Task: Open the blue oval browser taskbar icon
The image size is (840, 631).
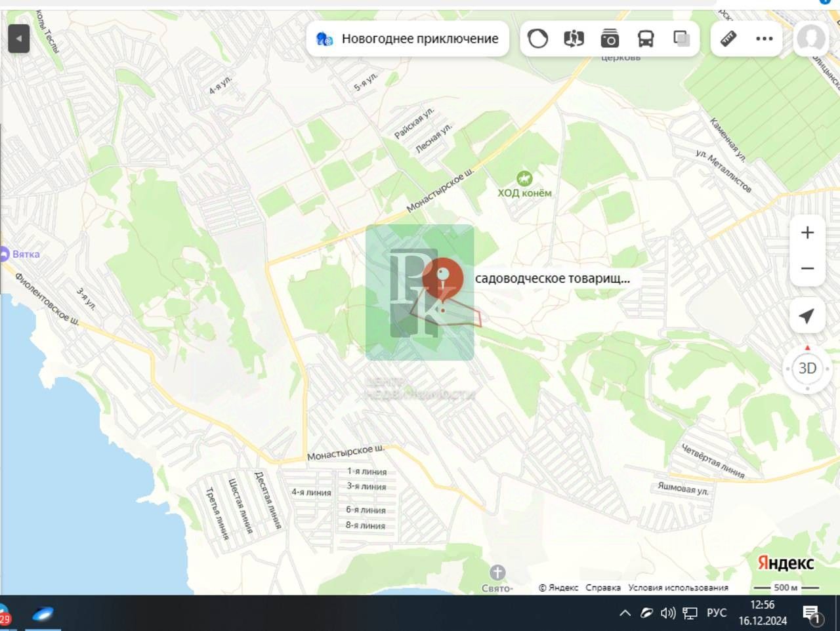Action: click(43, 614)
